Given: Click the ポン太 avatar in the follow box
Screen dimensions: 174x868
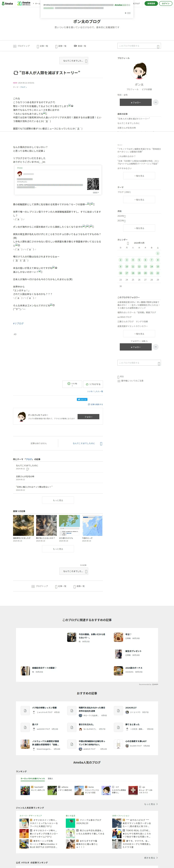Looking at the screenshot, I should (x=22, y=416).
